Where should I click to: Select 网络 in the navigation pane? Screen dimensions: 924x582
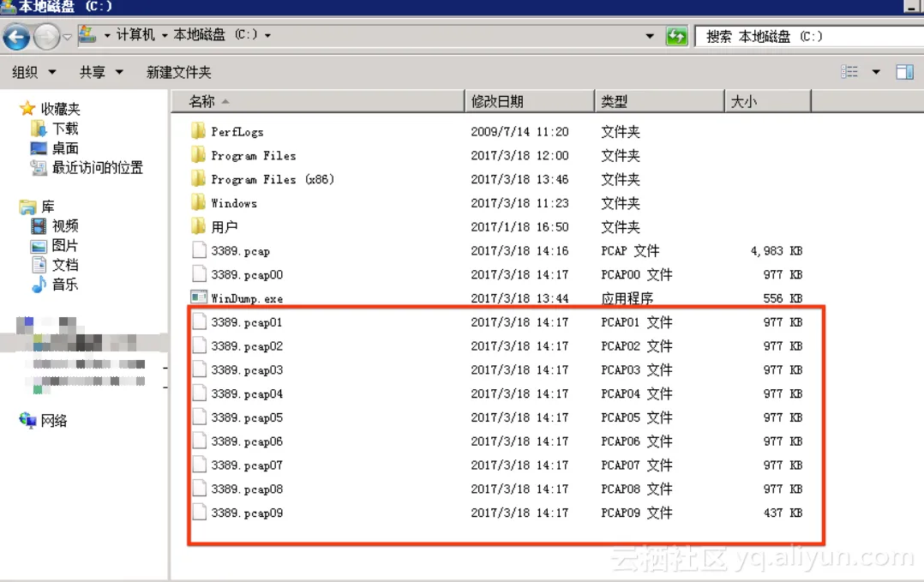point(53,421)
